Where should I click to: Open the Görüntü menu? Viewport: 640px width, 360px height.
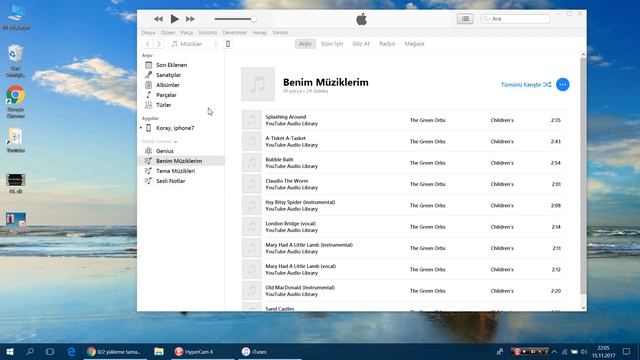point(207,33)
